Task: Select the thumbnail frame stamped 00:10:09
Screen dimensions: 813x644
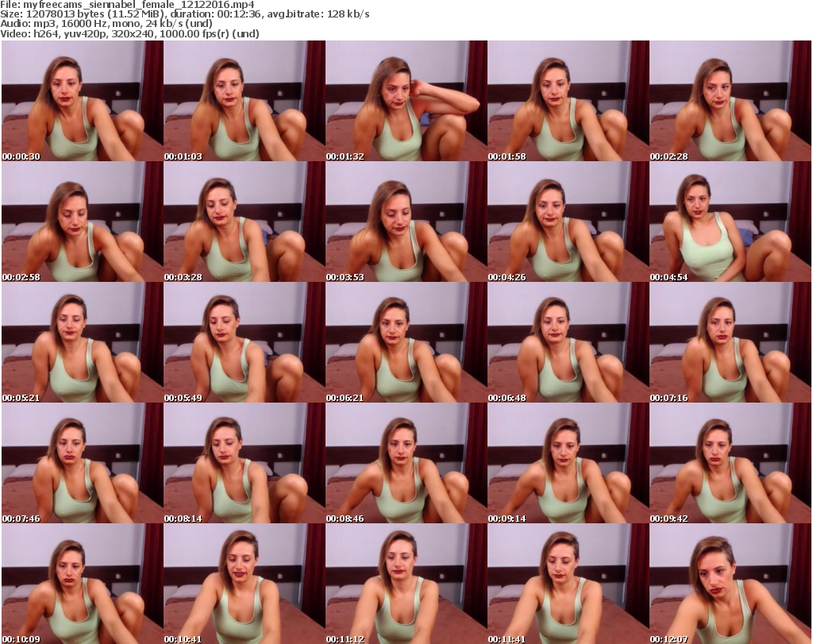Action: pos(83,584)
